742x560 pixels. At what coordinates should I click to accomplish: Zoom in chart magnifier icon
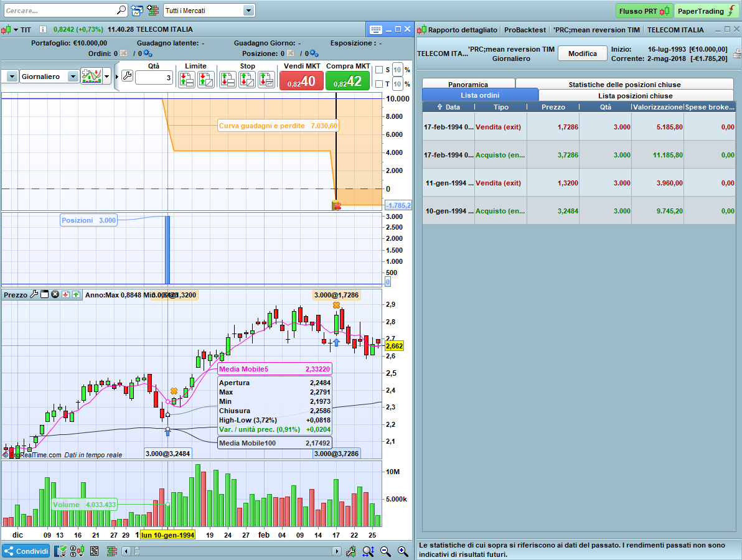click(403, 551)
